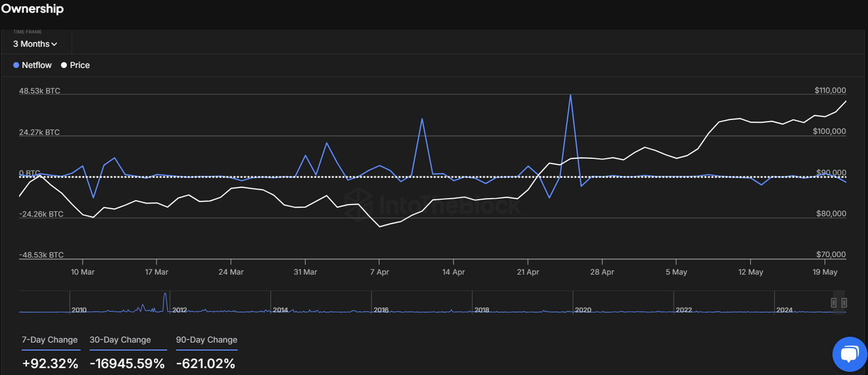Toggle the Netflow series visibility
Viewport: 868px width, 375px height.
[x=37, y=65]
